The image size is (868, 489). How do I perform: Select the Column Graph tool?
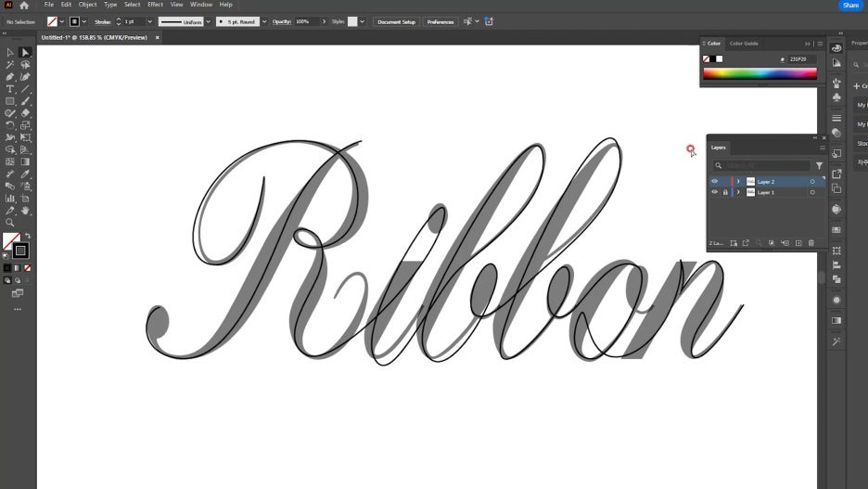(10, 199)
